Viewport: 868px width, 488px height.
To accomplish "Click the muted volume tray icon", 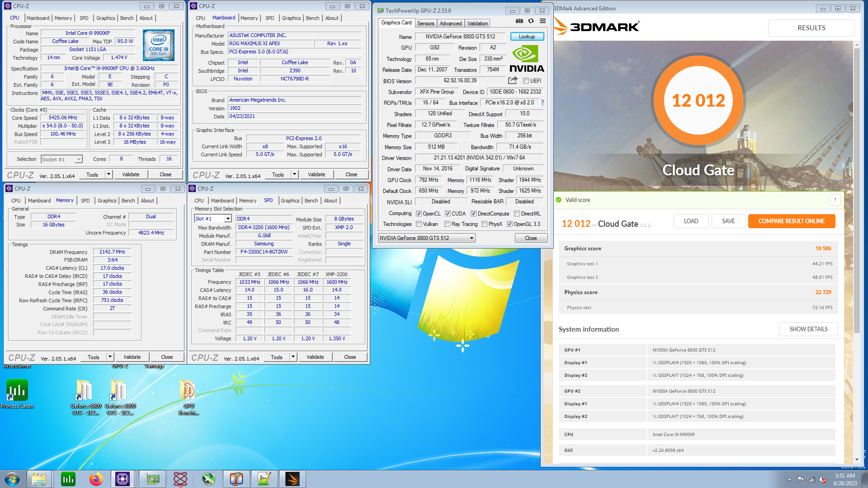I will tap(822, 479).
